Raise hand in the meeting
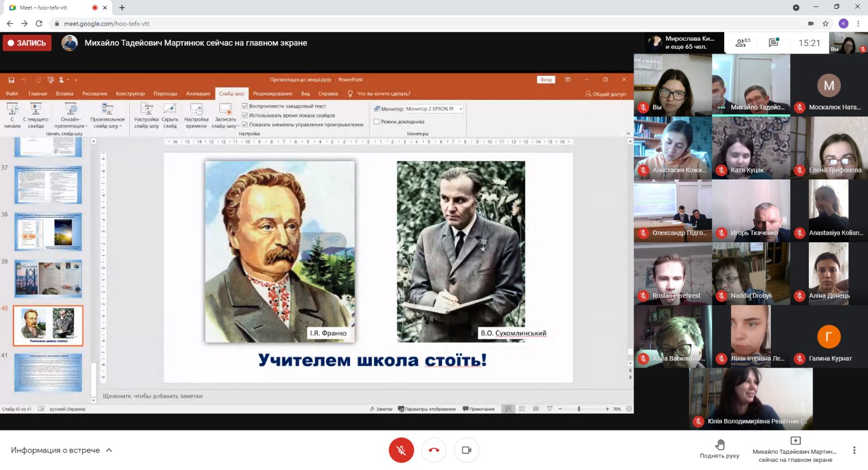The image size is (868, 470). (719, 449)
